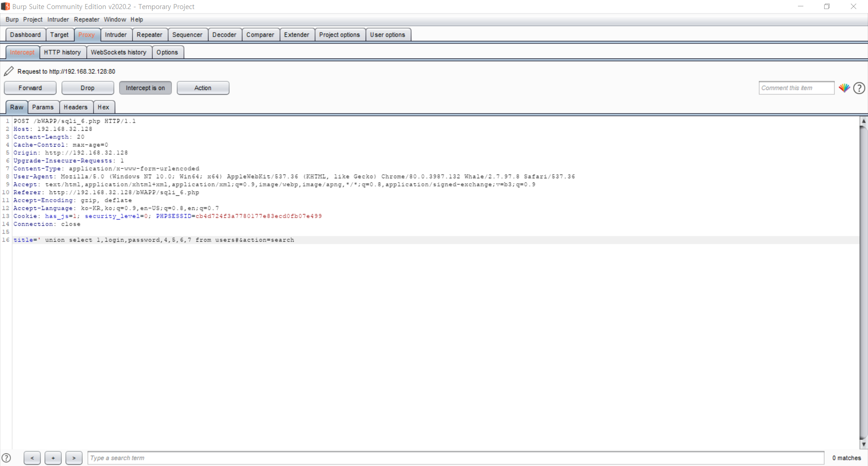Viewport: 868px width, 466px height.
Task: Select the Raw request view tab
Action: [17, 107]
